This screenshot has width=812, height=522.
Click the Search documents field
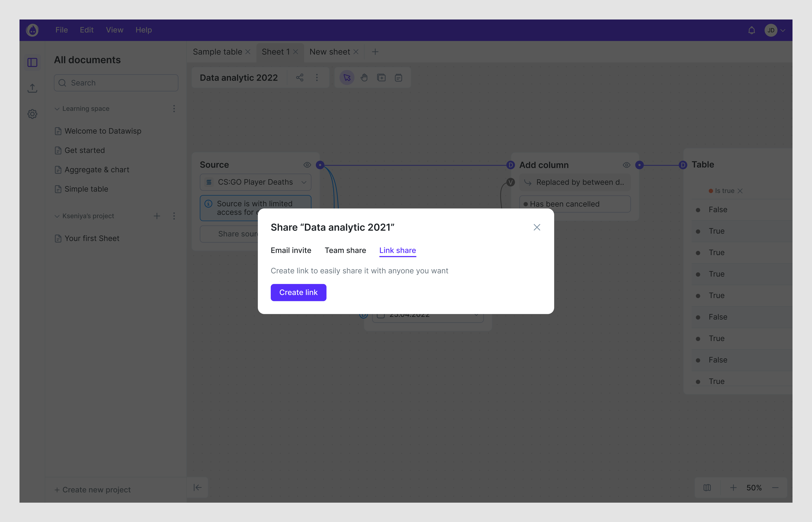click(x=116, y=83)
